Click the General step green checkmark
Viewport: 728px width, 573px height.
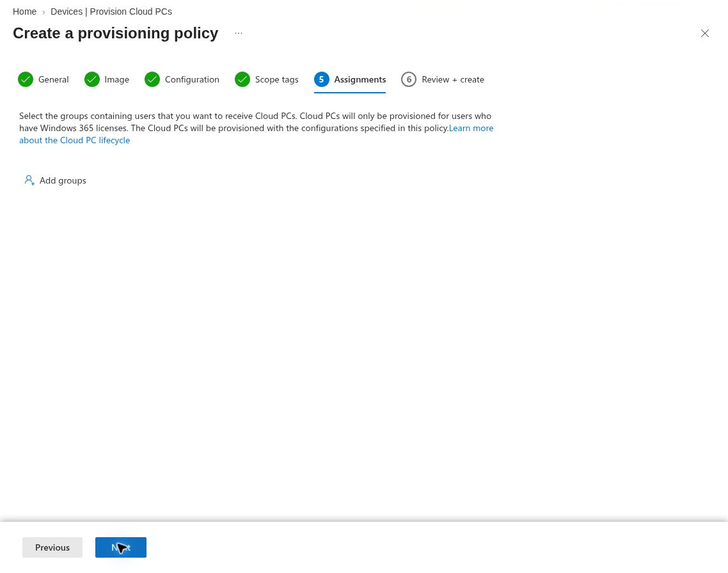[26, 79]
